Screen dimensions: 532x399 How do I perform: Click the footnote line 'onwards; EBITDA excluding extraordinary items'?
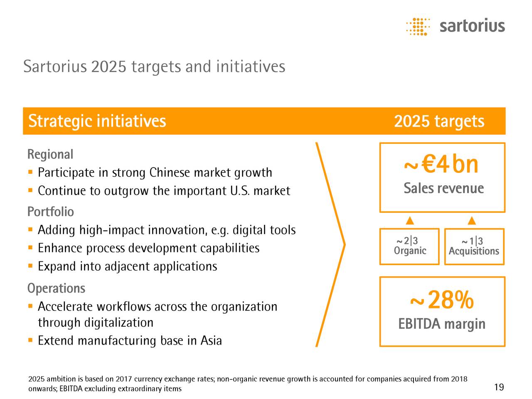click(105, 389)
